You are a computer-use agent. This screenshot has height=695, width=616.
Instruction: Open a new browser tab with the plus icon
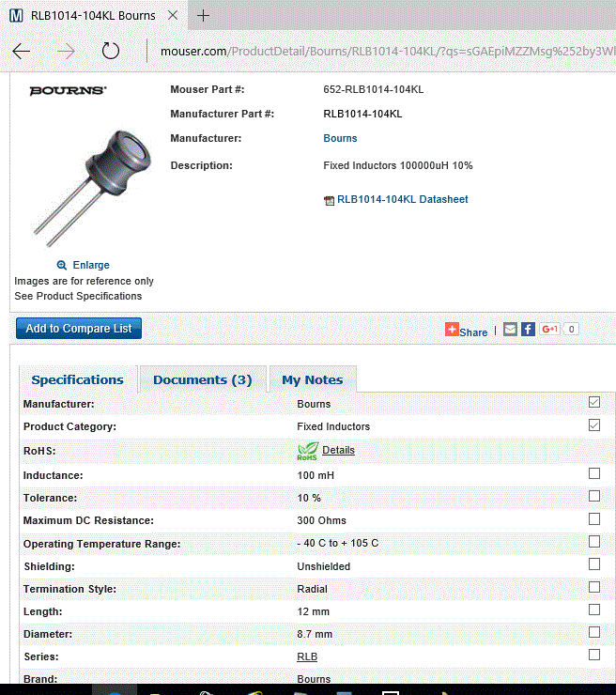(x=203, y=16)
